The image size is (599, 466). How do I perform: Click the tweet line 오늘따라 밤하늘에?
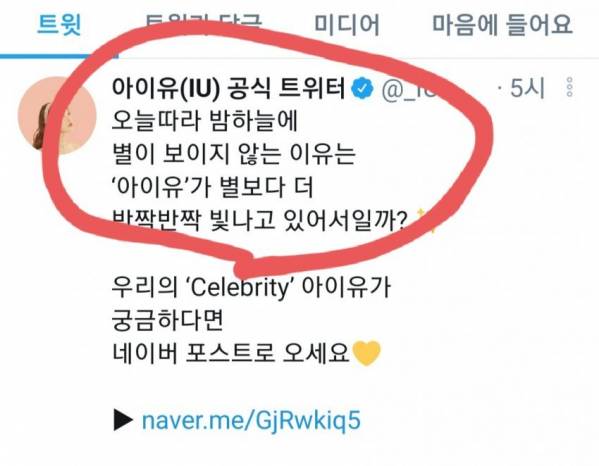(x=204, y=121)
